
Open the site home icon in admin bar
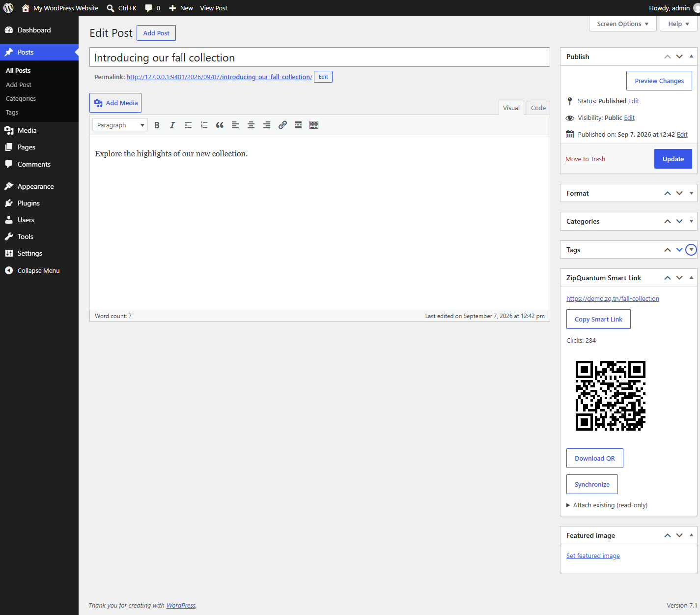(x=26, y=8)
